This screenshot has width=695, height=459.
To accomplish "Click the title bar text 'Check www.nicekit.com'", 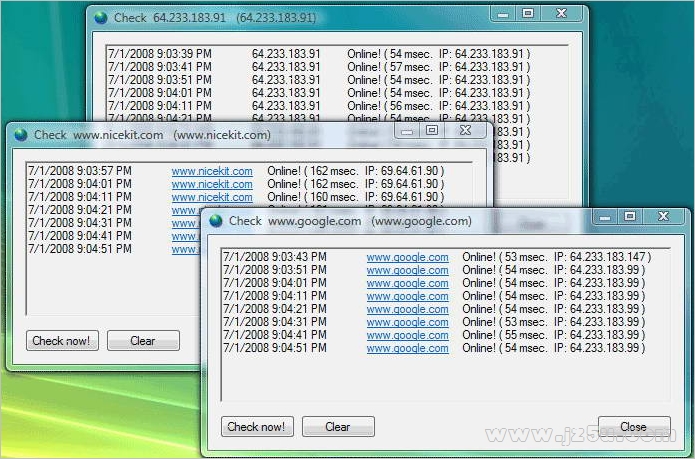I will (x=98, y=135).
